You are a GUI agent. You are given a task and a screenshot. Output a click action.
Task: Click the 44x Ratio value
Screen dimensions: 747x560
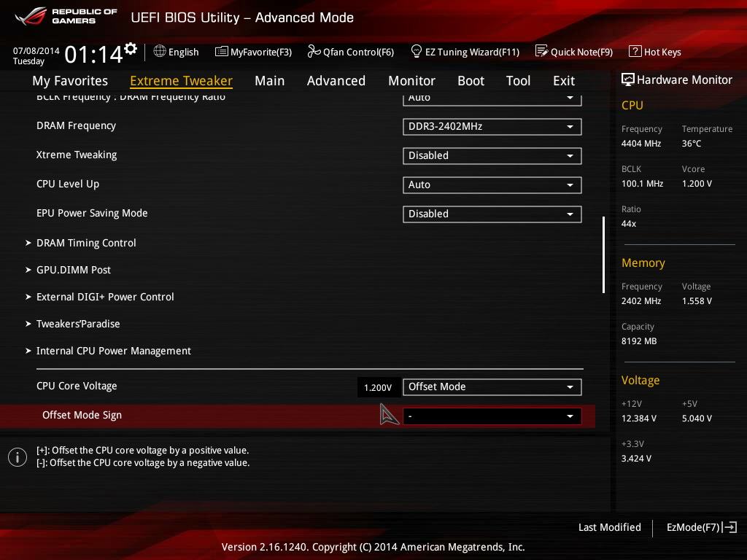tap(629, 224)
